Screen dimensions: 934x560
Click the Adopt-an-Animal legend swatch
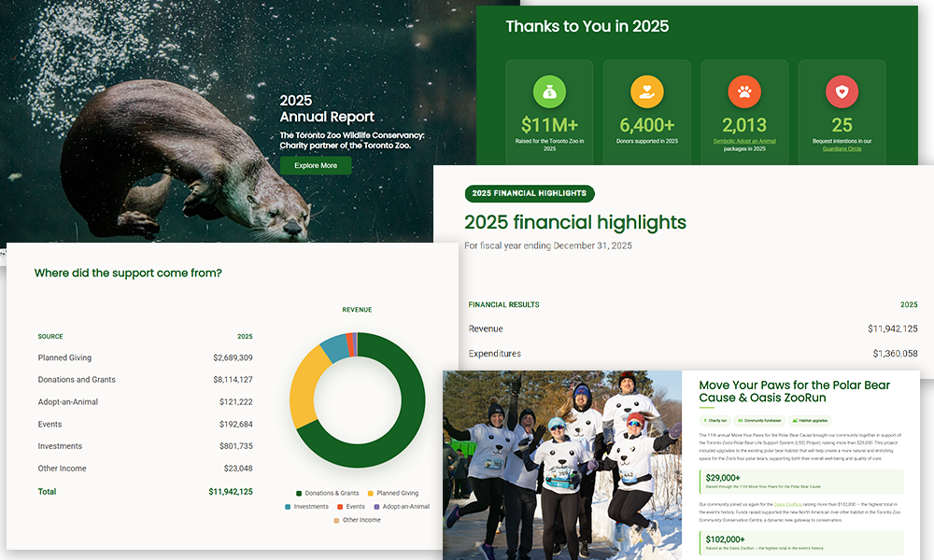[x=376, y=507]
